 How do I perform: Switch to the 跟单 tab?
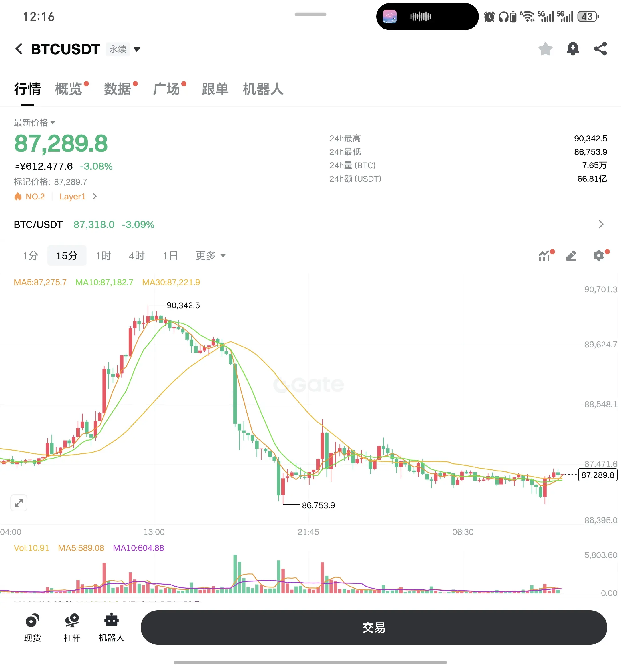[x=215, y=89]
